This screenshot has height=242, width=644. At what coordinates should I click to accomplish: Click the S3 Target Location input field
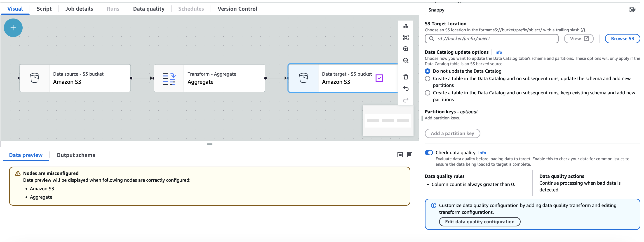(495, 39)
